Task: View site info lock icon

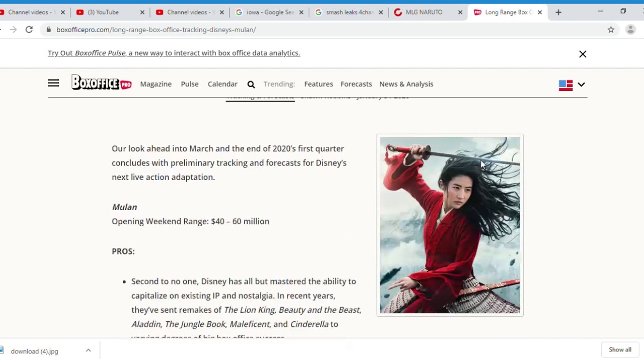Action: [x=48, y=30]
